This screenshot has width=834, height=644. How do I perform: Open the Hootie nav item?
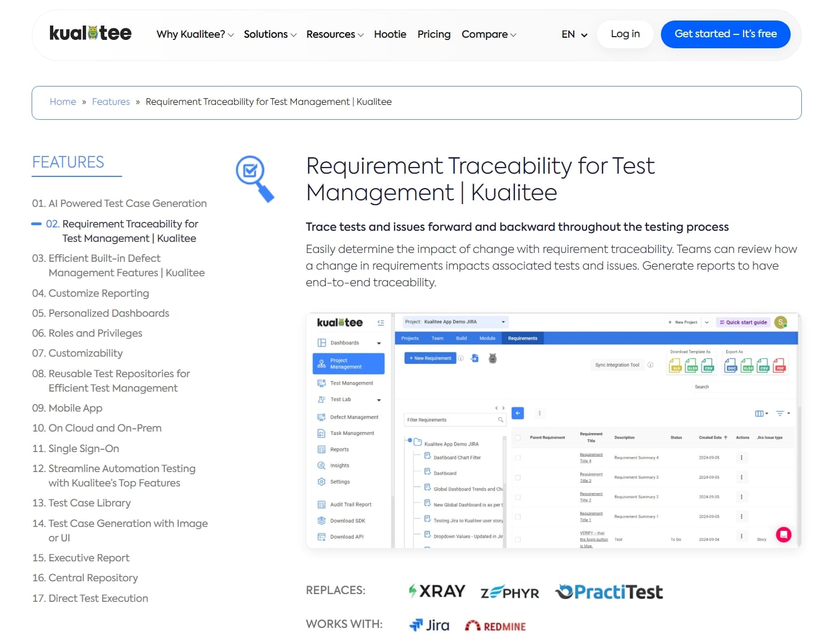390,34
